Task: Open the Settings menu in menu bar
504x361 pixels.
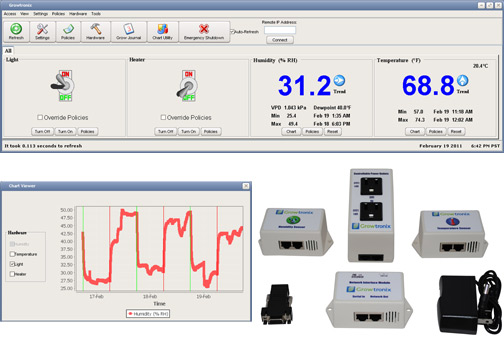Action: click(40, 14)
